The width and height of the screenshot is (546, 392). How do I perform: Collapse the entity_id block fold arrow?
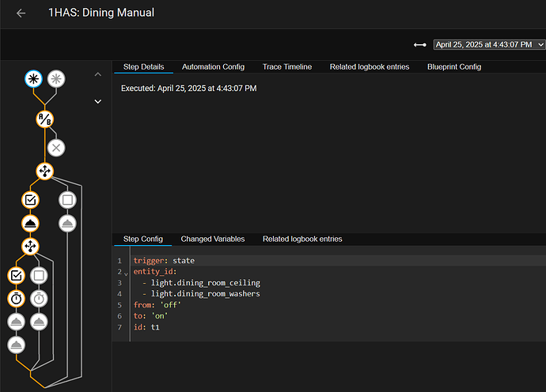(126, 274)
